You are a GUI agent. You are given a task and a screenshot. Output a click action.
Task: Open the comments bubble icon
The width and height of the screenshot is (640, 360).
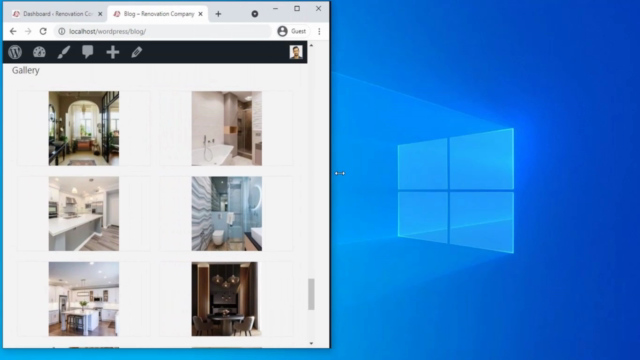pyautogui.click(x=88, y=52)
